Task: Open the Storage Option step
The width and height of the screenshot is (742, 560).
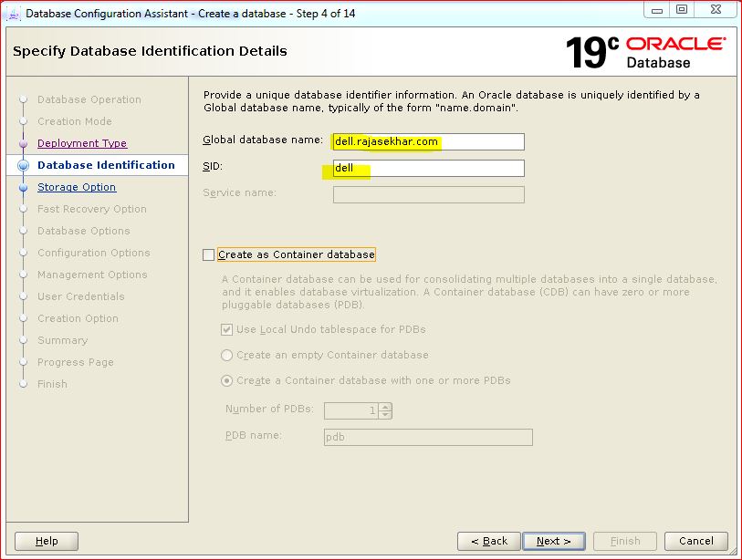Action: click(77, 187)
